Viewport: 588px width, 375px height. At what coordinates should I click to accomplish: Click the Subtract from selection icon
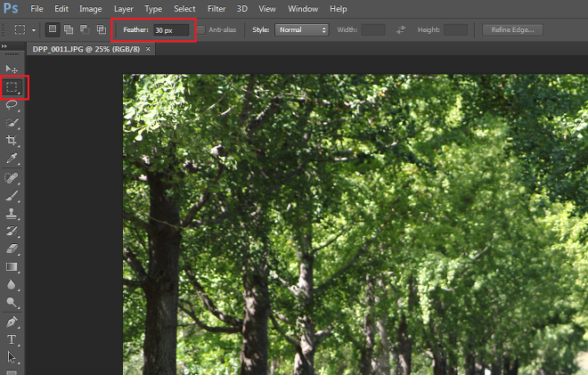(85, 29)
